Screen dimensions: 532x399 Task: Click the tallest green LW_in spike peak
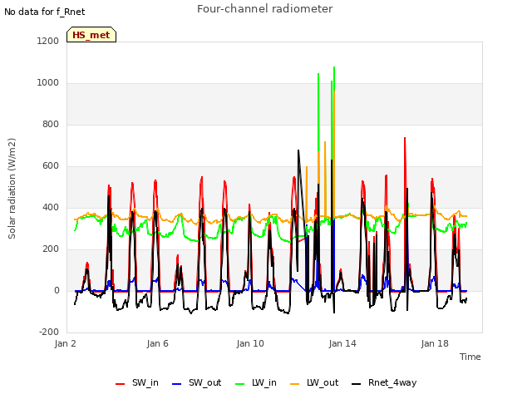coord(334,67)
